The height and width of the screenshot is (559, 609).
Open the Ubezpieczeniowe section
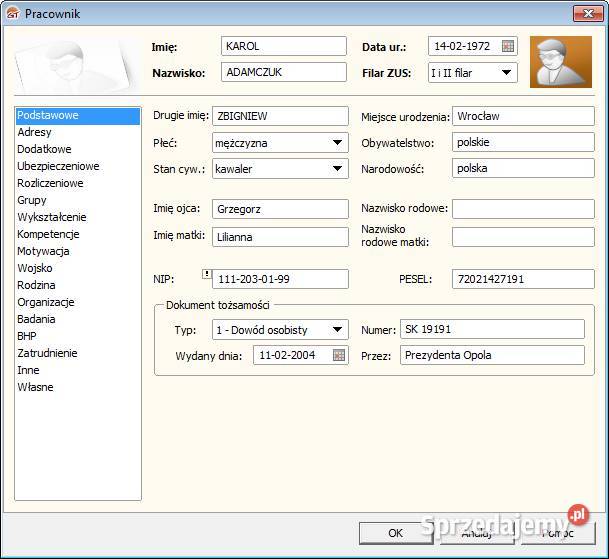(x=78, y=166)
